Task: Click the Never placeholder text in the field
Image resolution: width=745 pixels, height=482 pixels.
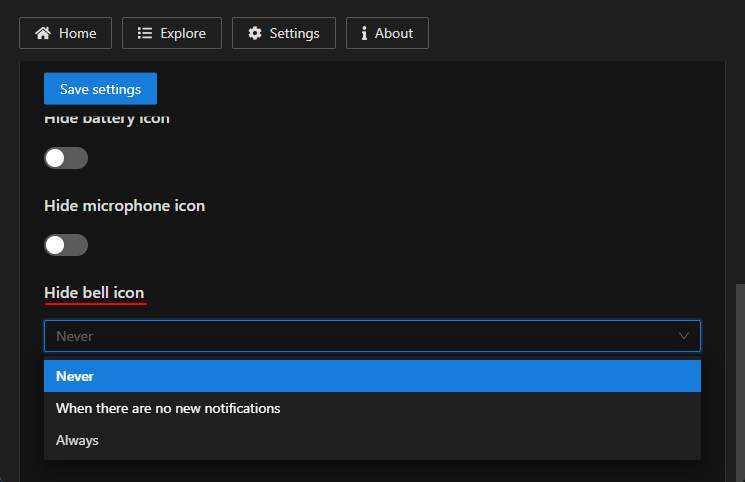Action: coord(75,336)
